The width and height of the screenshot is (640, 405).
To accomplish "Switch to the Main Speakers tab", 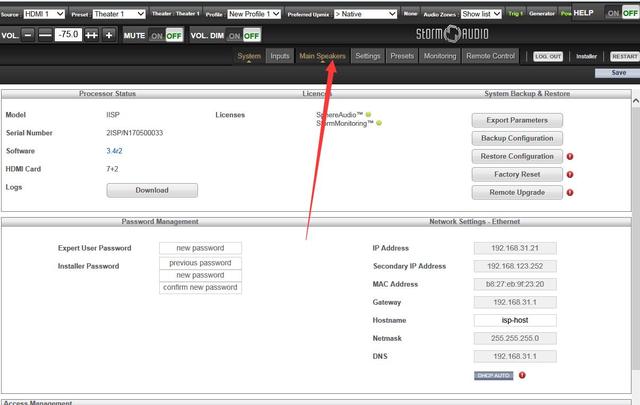I will point(322,56).
